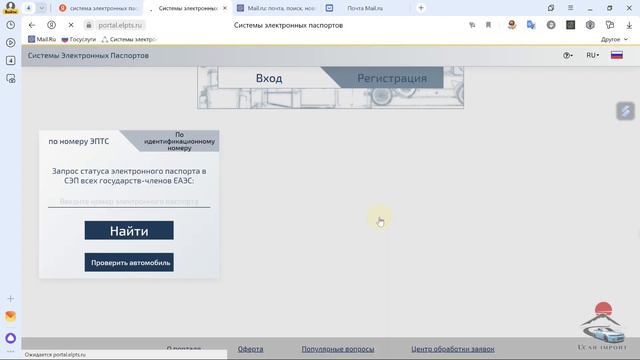Click the portal.elpts.ru address field
The width and height of the screenshot is (640, 360).
point(120,25)
